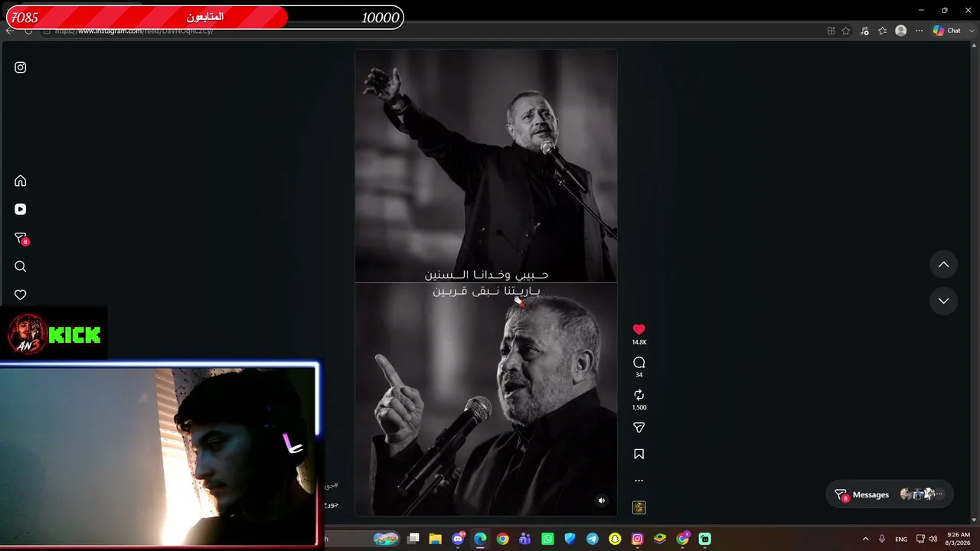Open Instagram search in the sidebar
Image resolution: width=980 pixels, height=551 pixels.
pyautogui.click(x=21, y=266)
